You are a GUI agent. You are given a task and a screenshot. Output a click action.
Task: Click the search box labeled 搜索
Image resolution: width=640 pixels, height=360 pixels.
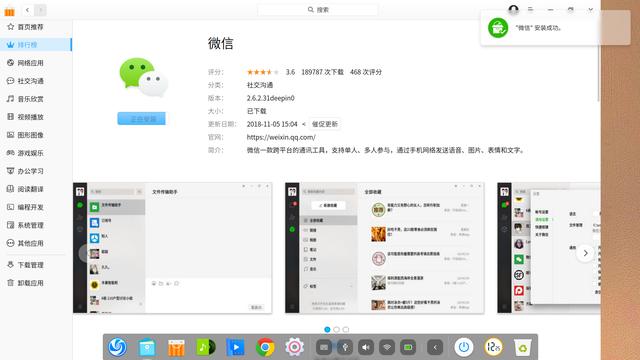click(318, 9)
